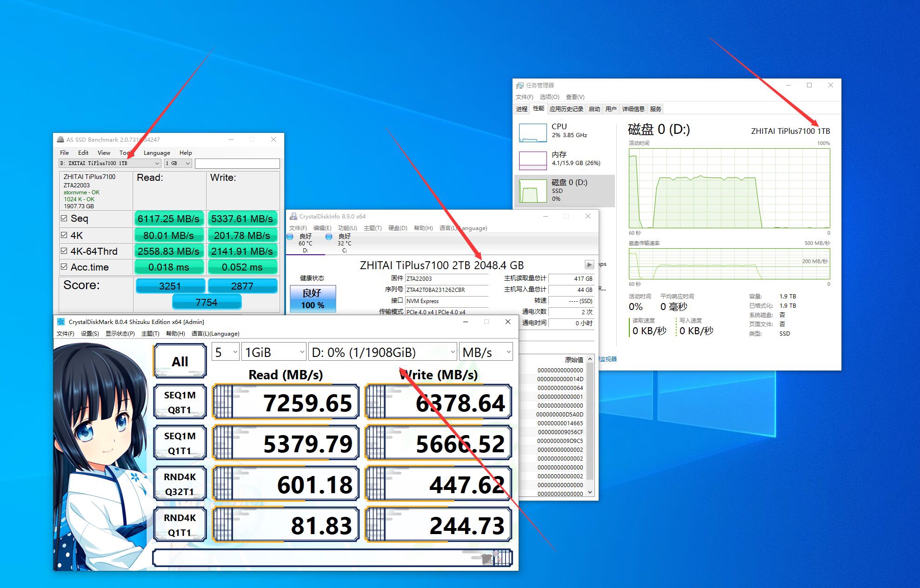Click the D: drive blue health status circle
Screen dimensions: 920x588
tap(290, 237)
